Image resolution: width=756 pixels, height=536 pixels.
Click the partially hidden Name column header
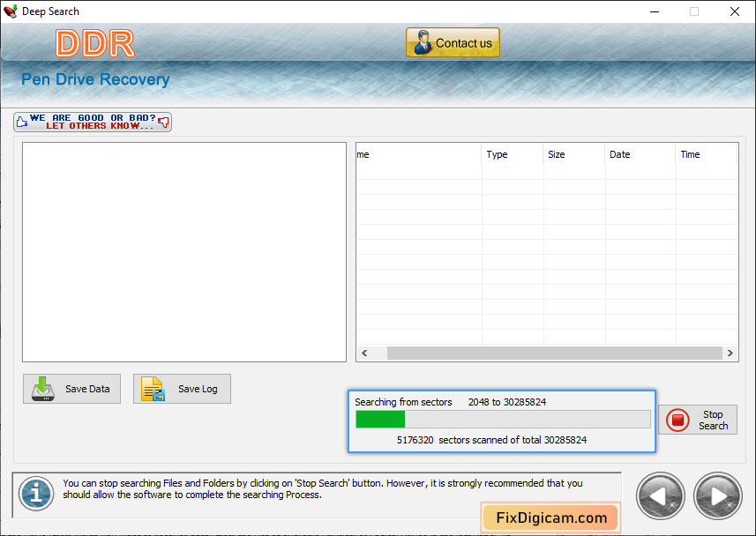[418, 154]
